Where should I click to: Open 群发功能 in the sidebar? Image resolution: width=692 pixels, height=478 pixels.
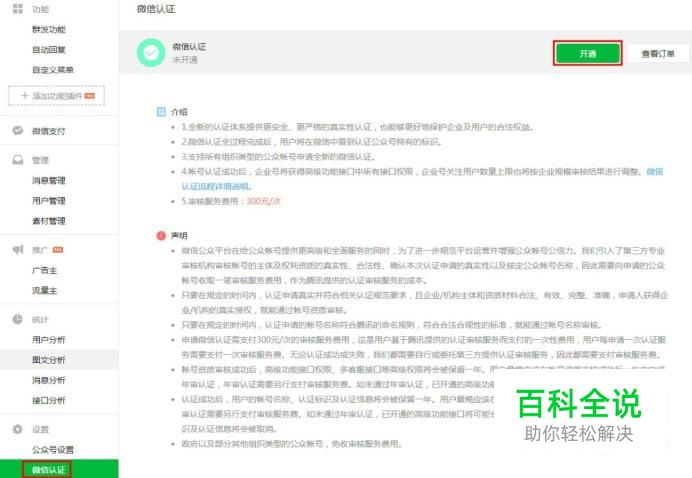[49, 30]
